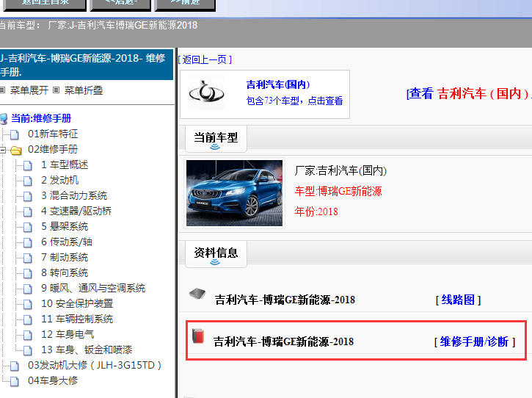Click the 车型:博瑞GE新能源 red text

[338, 191]
